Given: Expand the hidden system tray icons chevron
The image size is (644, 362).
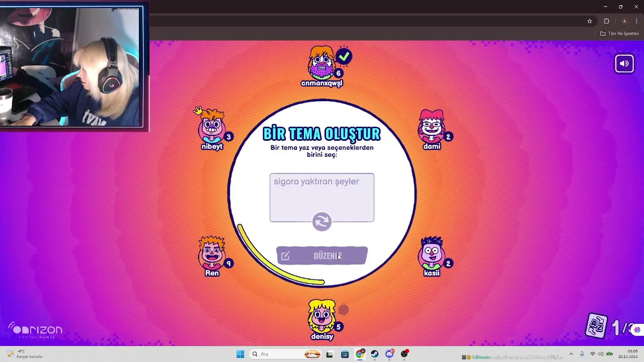Looking at the screenshot, I should [x=571, y=354].
